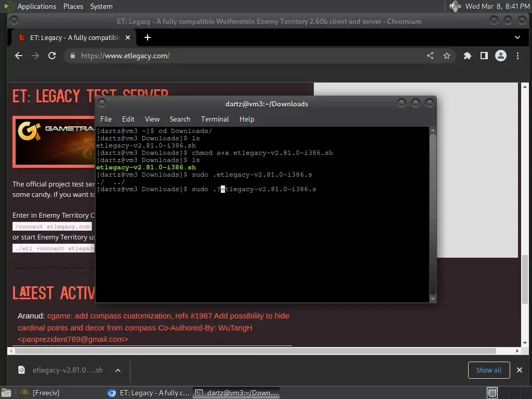The image size is (532, 399).
Task: Click page scrollbar up arrow
Action: click(x=525, y=87)
